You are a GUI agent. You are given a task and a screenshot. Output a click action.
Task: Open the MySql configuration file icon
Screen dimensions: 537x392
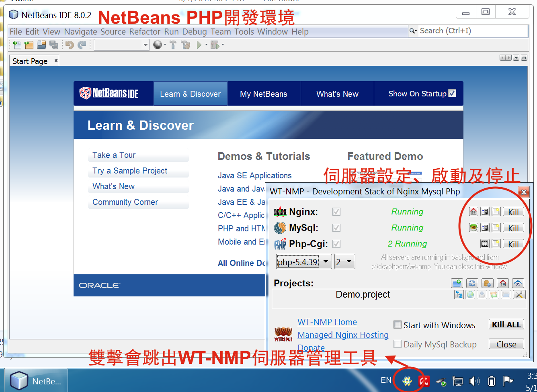[485, 228]
